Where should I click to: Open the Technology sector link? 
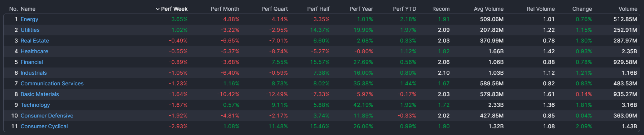pyautogui.click(x=35, y=105)
